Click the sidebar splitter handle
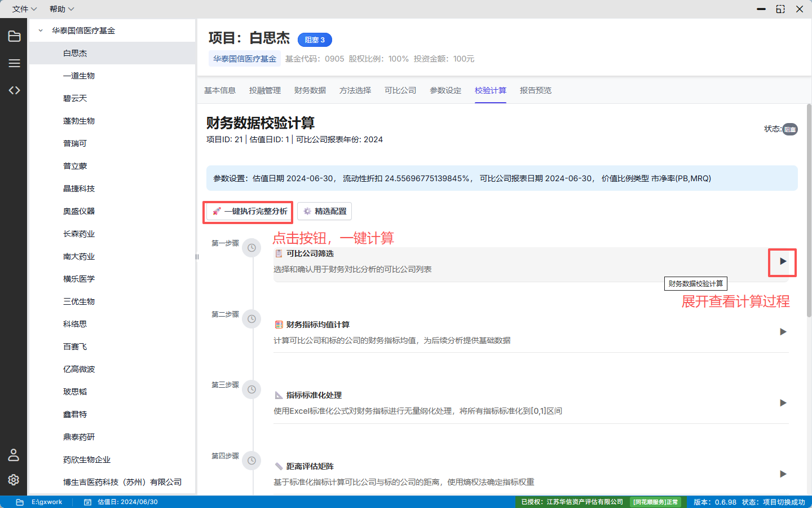This screenshot has width=812, height=508. (x=197, y=257)
